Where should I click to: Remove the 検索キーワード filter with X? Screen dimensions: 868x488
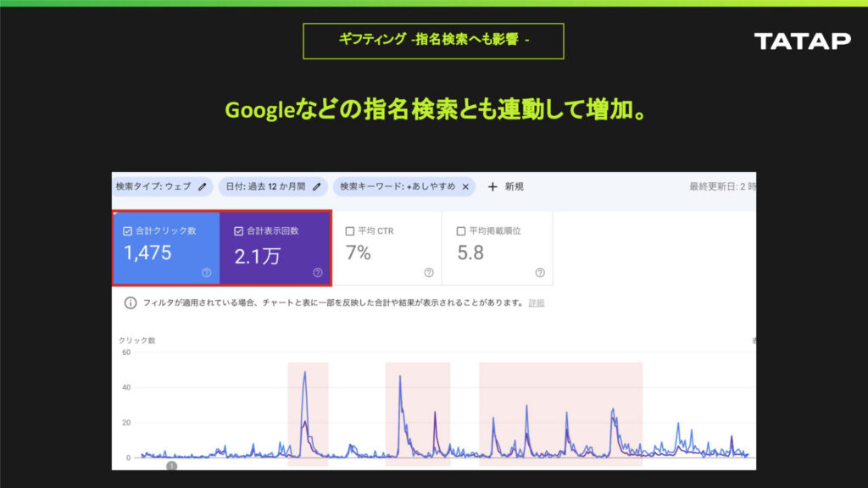coord(465,186)
